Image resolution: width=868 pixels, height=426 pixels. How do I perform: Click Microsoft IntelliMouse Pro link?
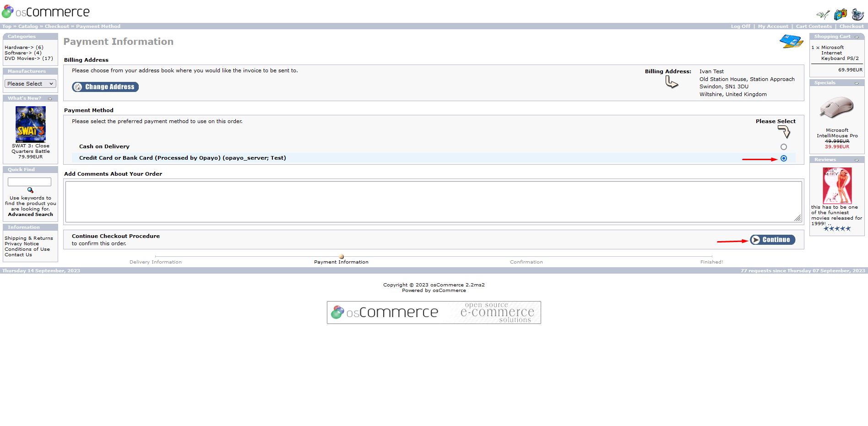click(x=837, y=133)
